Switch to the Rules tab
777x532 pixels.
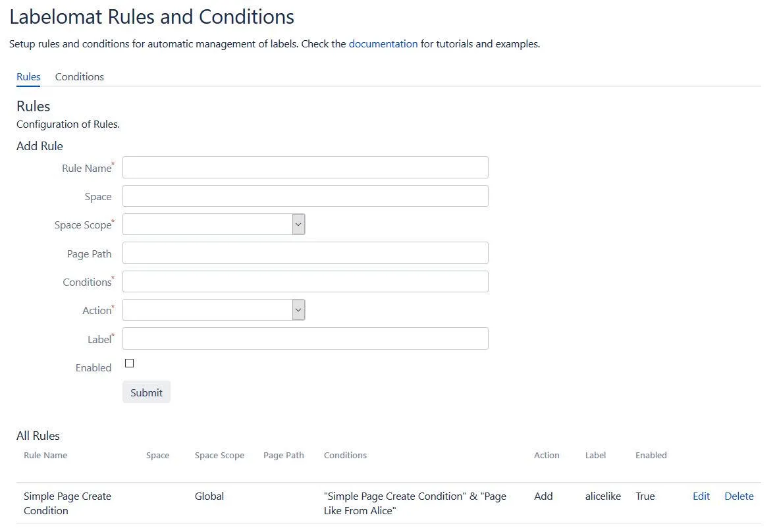[x=28, y=77]
